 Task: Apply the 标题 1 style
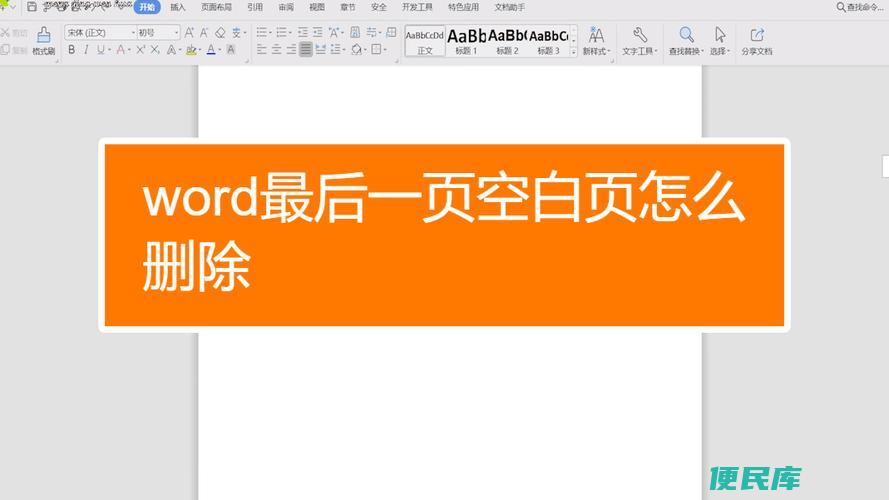(466, 41)
